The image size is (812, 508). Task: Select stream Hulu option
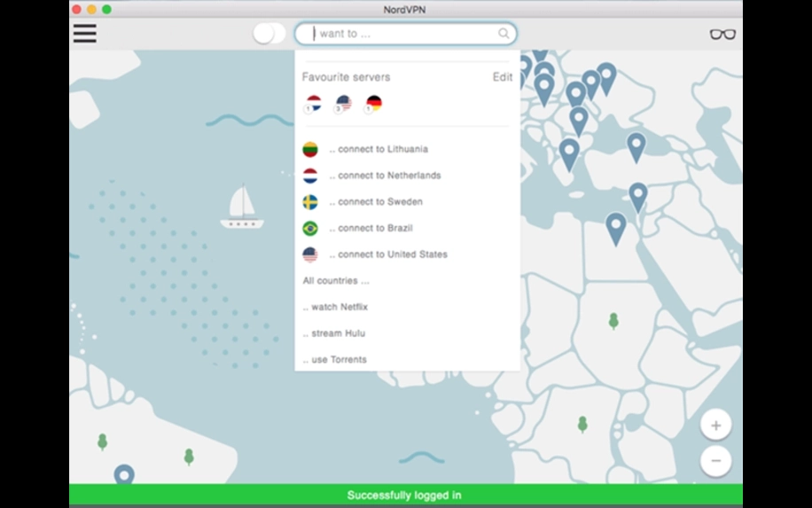point(334,333)
